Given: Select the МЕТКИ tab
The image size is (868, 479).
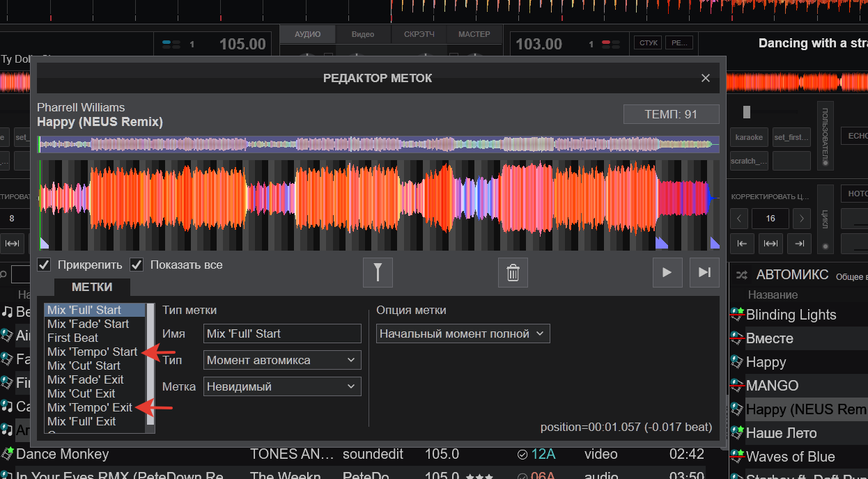Looking at the screenshot, I should click(x=92, y=287).
